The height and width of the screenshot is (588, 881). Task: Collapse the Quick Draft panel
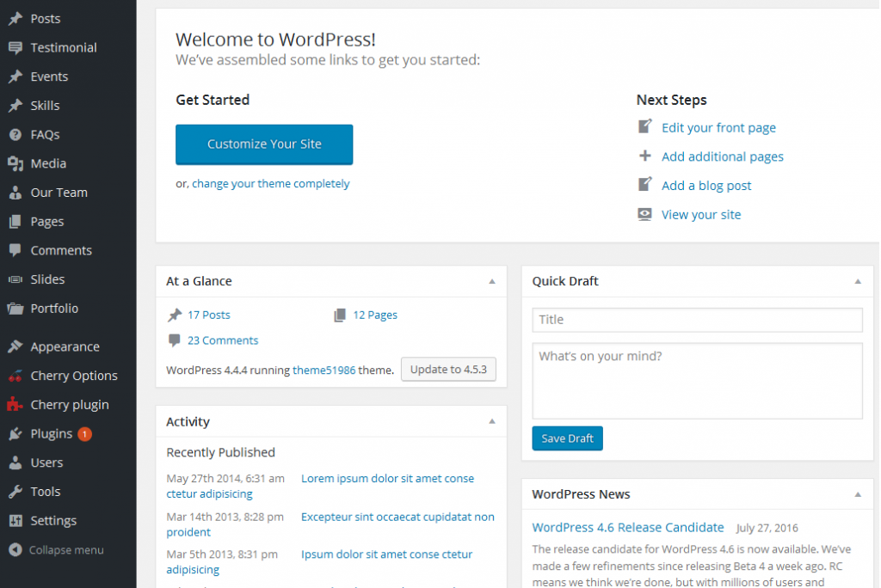[858, 281]
